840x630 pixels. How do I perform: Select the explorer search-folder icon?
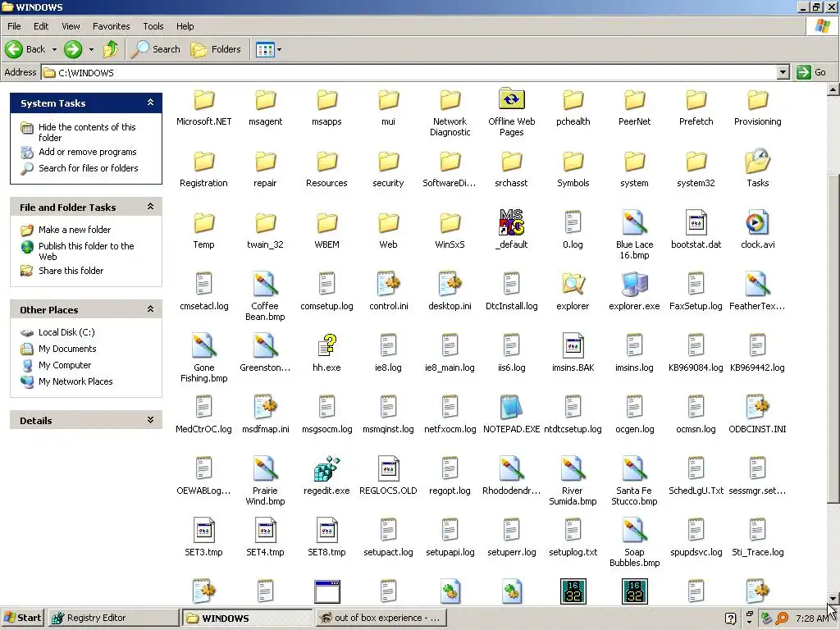(573, 284)
